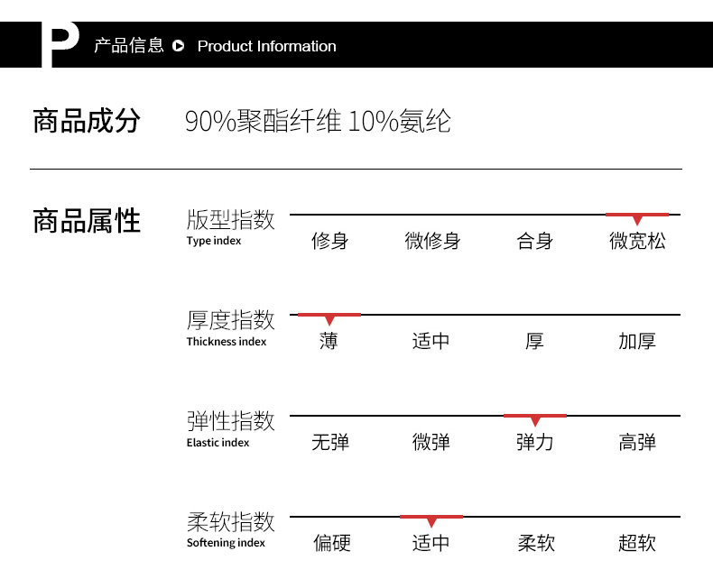Choose 合身 on the Type index row
713x588 pixels.
(x=534, y=241)
